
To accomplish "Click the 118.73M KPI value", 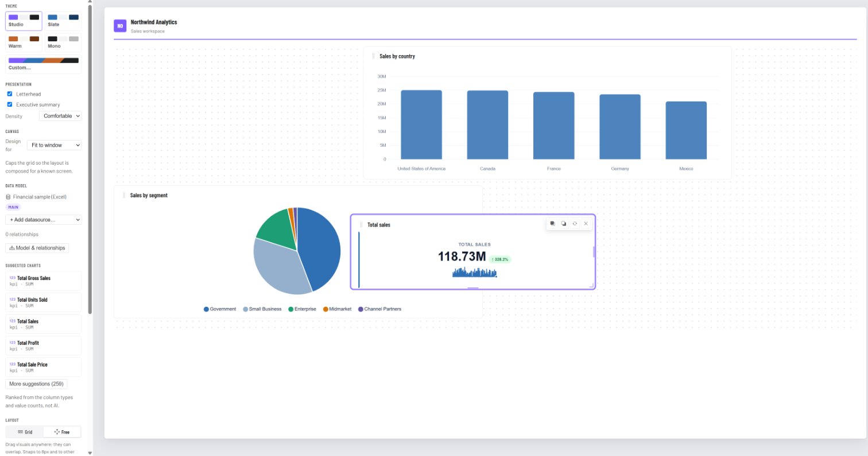I will 462,256.
